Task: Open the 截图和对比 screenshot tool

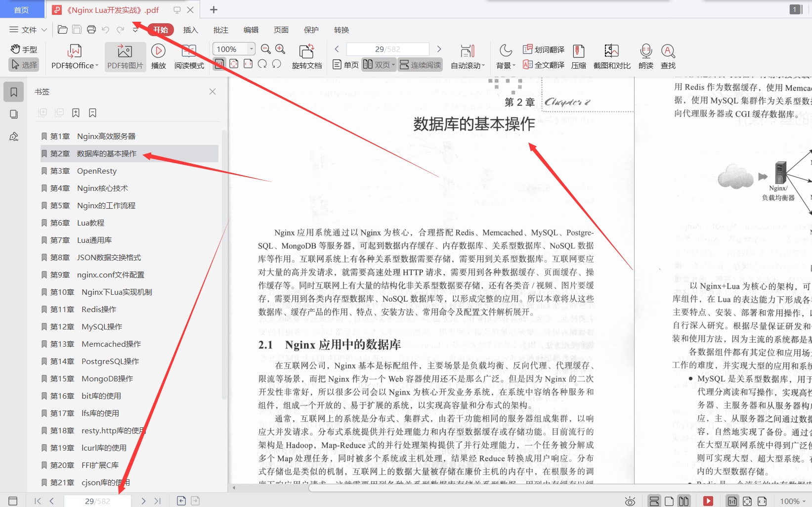Action: pos(611,56)
